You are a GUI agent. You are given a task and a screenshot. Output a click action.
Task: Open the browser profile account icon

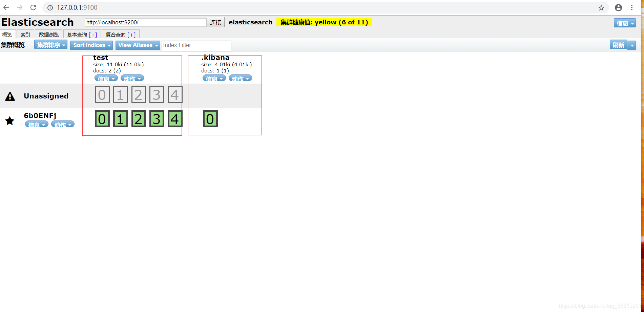[x=618, y=7]
